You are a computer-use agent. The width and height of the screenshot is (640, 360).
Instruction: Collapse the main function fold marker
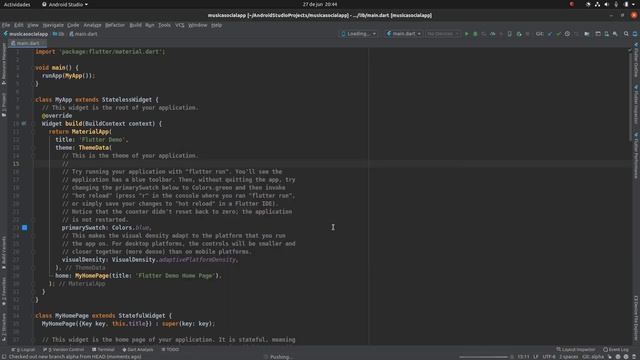[x=33, y=67]
